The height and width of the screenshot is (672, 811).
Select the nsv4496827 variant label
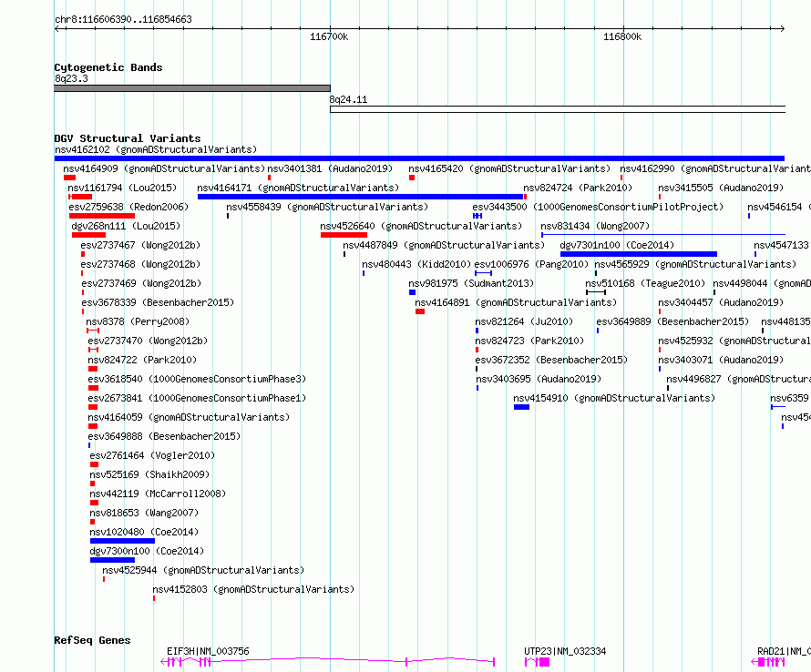tap(739, 379)
